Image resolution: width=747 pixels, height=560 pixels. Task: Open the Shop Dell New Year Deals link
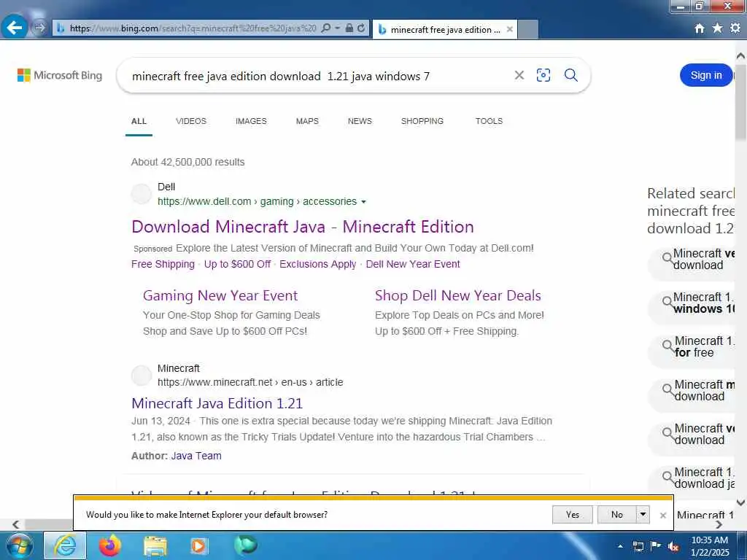(458, 296)
